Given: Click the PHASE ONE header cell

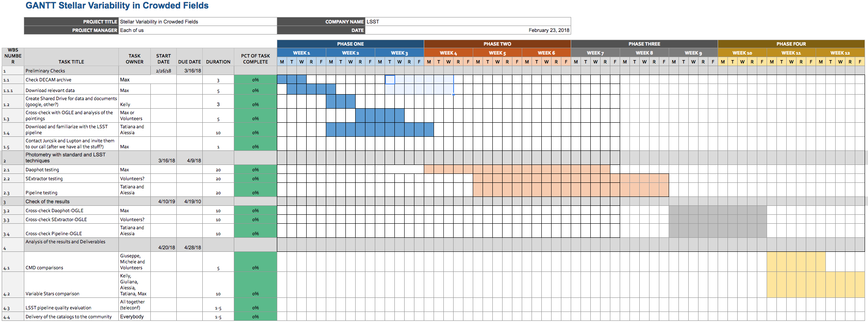Looking at the screenshot, I should (350, 44).
